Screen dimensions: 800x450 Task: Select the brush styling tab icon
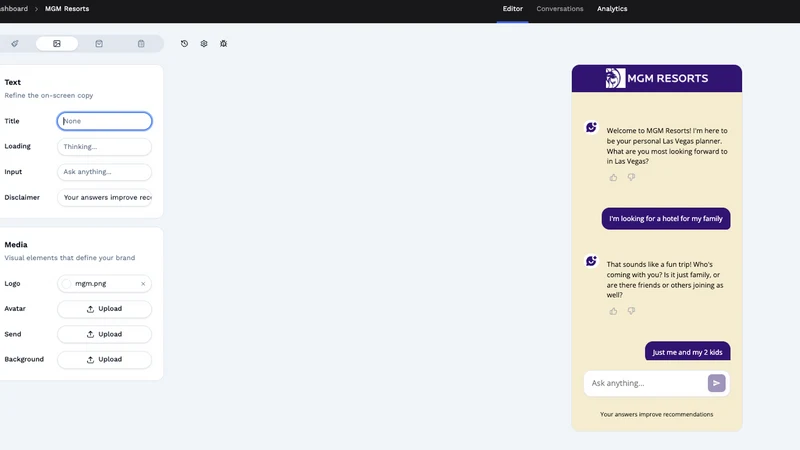(x=15, y=44)
